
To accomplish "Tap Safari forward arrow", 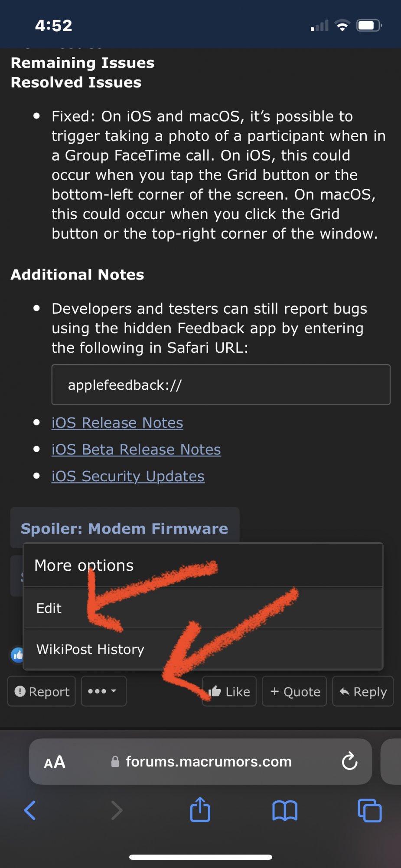I will click(116, 810).
